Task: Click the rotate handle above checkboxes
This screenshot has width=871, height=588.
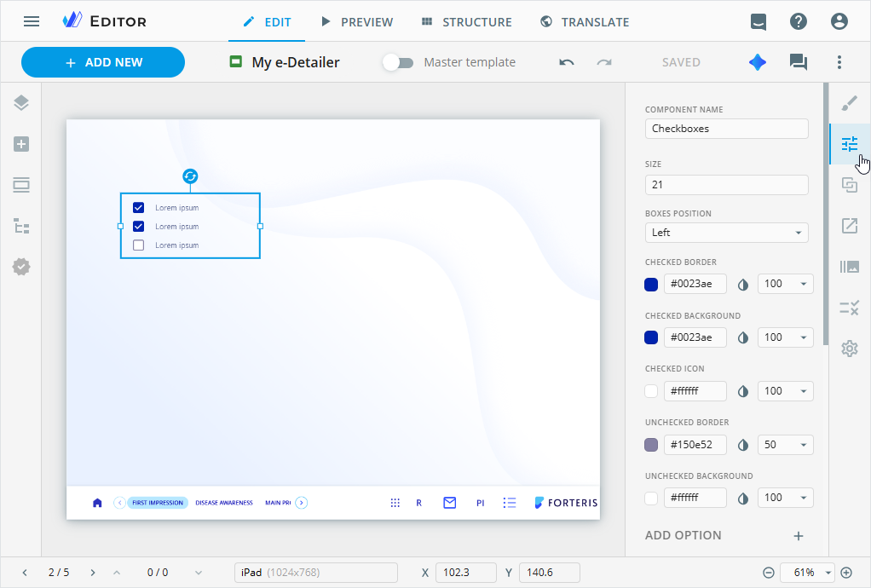Action: [190, 176]
